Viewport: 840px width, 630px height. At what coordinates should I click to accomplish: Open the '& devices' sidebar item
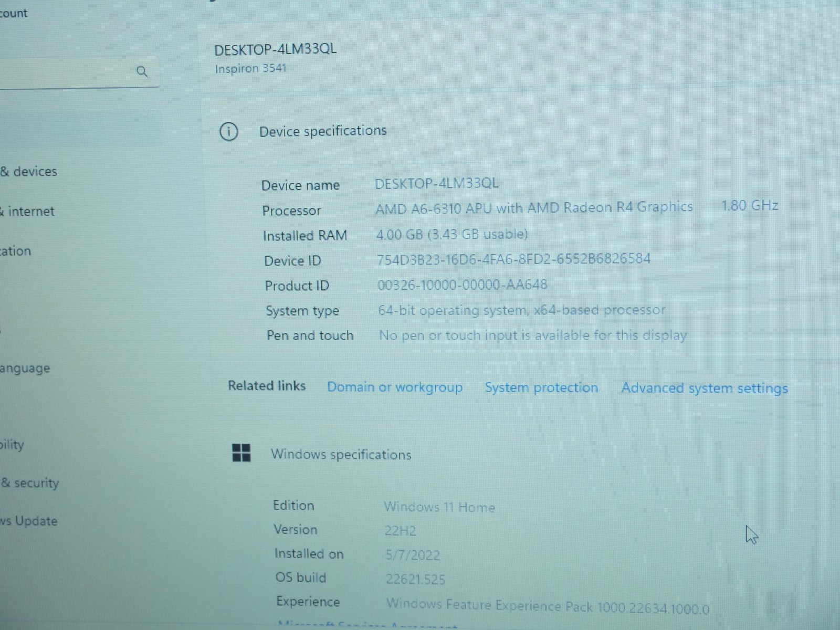coord(28,172)
